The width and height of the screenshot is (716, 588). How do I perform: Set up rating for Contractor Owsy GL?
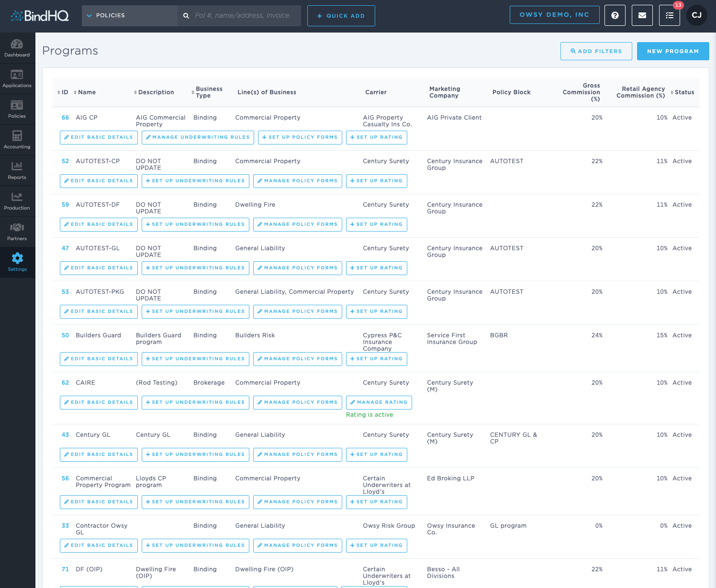coord(377,545)
